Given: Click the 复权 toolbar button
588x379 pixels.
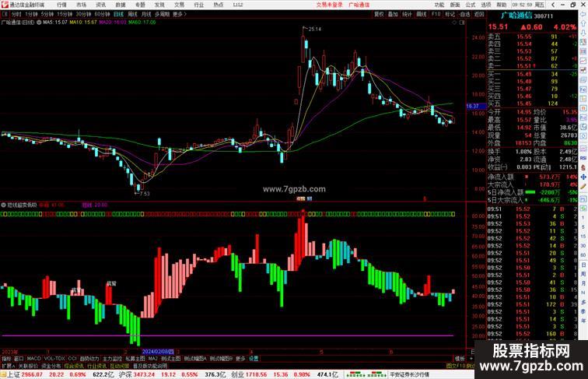Looking at the screenshot, I should point(379,14).
